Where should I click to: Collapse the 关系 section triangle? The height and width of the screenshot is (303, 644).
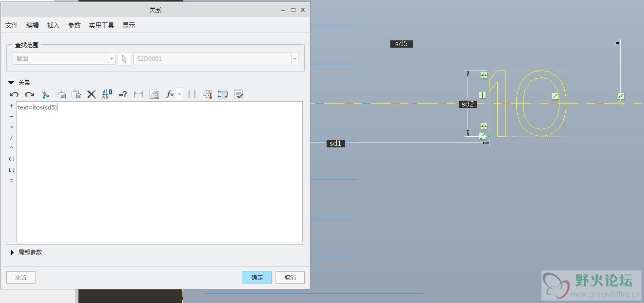click(11, 83)
